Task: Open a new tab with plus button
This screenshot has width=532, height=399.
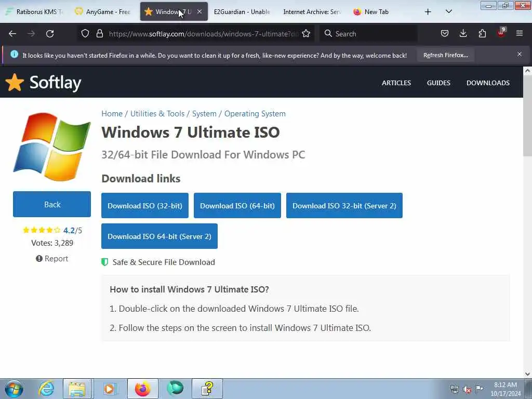Action: click(428, 12)
